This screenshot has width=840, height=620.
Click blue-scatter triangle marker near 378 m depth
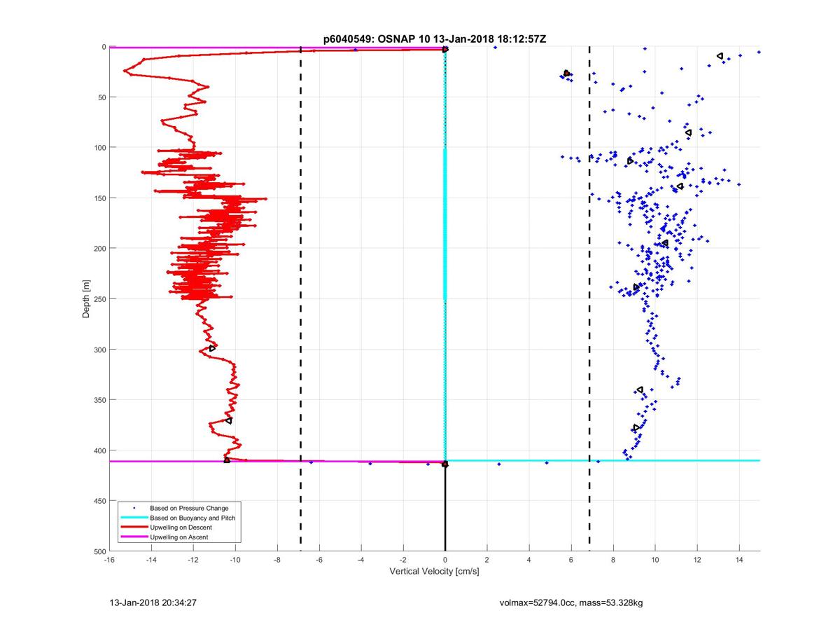click(x=636, y=427)
